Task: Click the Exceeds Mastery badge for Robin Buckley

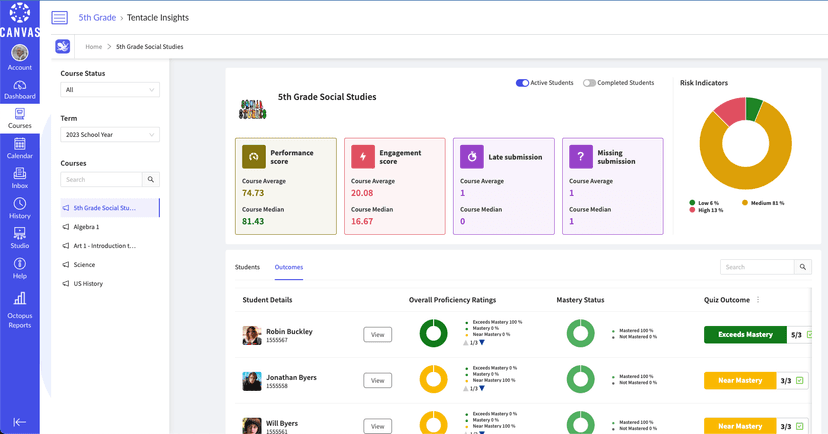Action: click(745, 335)
